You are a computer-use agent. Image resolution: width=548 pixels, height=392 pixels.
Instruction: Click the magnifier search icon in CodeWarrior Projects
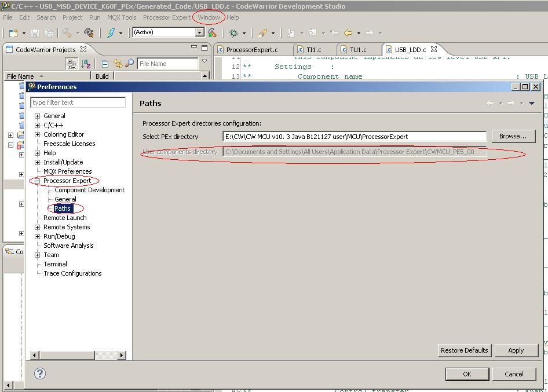[129, 64]
